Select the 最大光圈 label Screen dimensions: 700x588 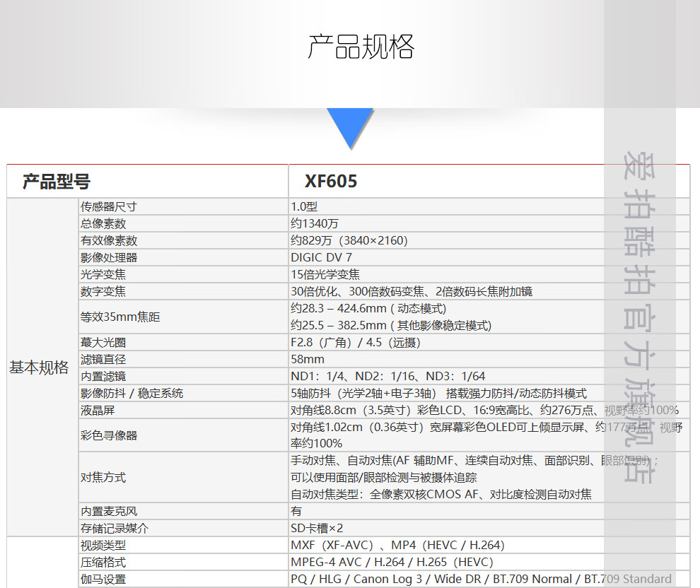(x=103, y=342)
